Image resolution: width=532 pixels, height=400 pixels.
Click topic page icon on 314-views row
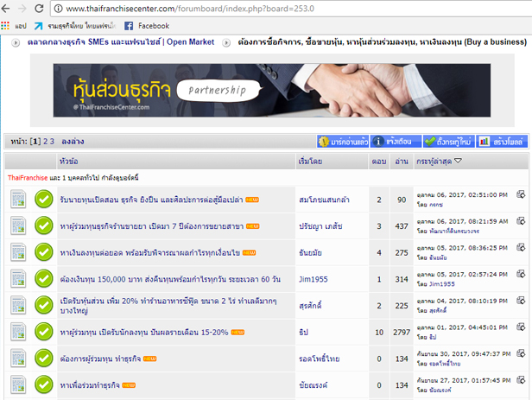click(18, 278)
